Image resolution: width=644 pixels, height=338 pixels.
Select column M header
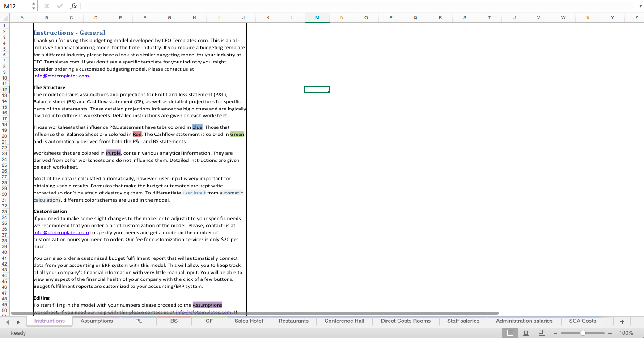(317, 18)
